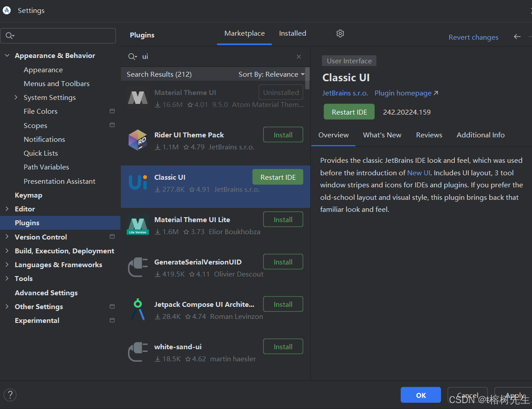Viewport: 532px width, 409px height.
Task: Select Presentation Assistant
Action: pos(59,181)
